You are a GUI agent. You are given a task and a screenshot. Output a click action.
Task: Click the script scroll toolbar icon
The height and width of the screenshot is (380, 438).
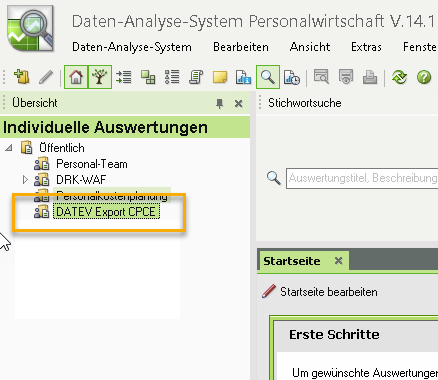pos(196,77)
